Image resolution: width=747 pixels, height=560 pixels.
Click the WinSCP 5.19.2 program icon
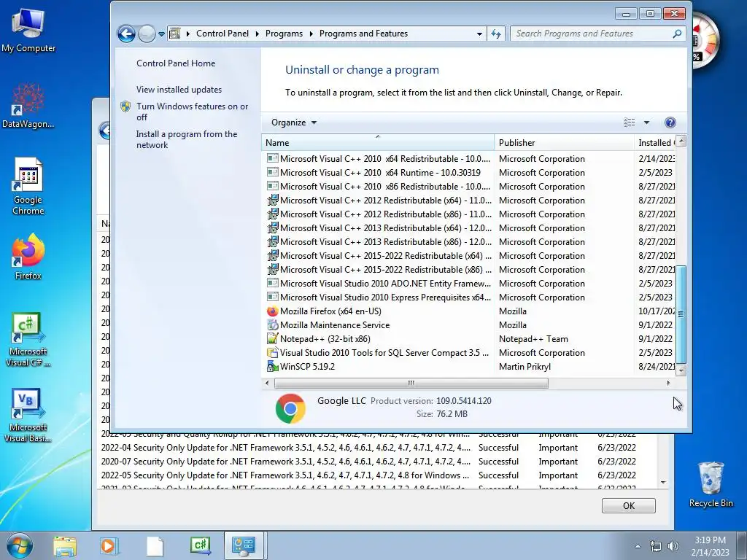(x=273, y=366)
